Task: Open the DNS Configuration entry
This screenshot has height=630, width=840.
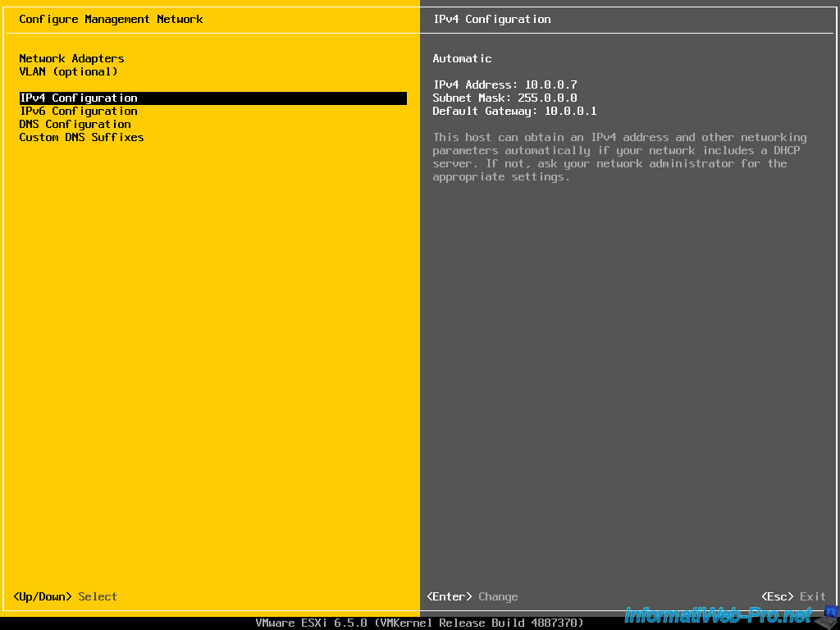Action: 75,125
